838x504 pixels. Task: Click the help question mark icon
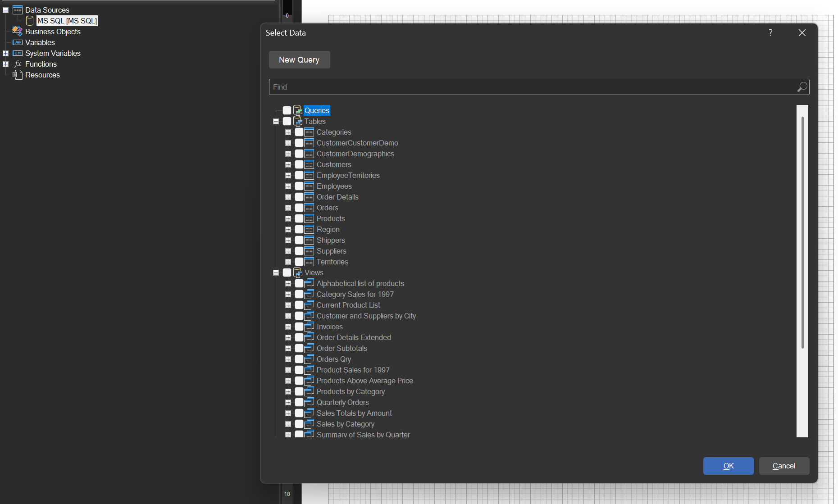coord(770,32)
